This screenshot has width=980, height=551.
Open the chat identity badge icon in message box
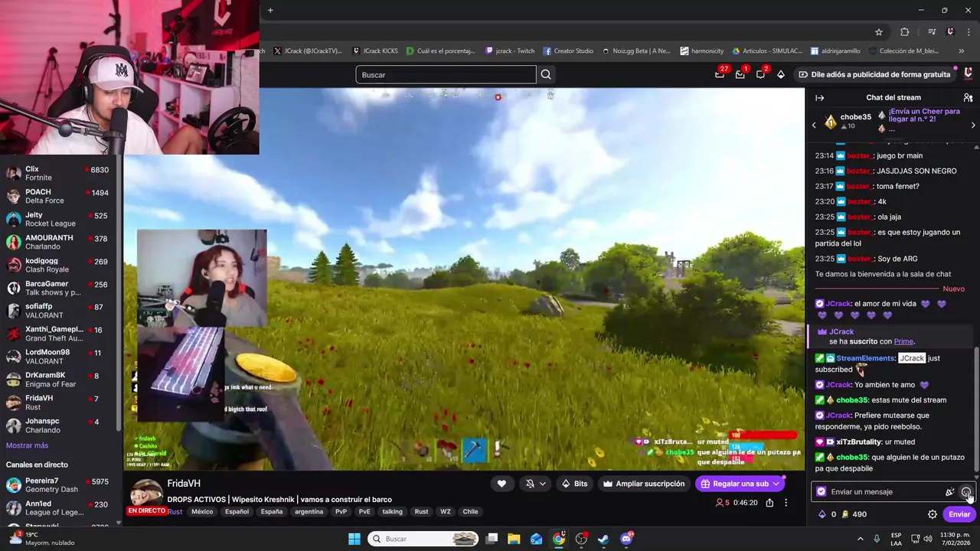point(822,492)
